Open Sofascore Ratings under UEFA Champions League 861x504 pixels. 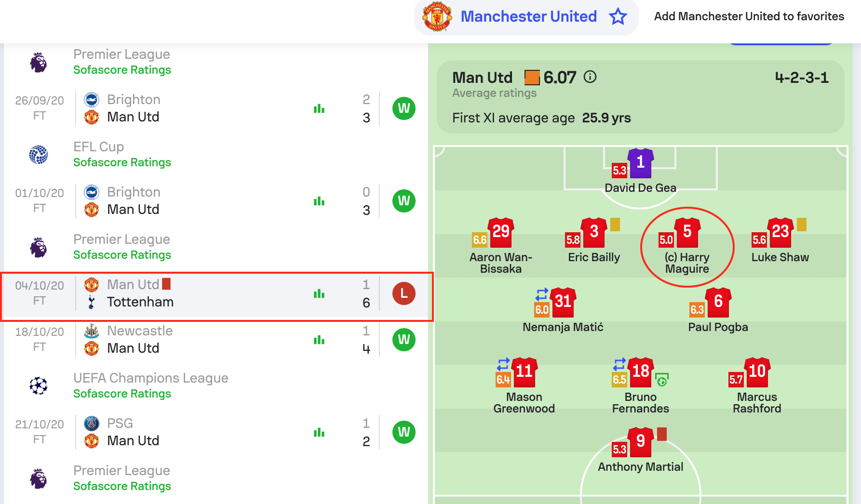122,394
